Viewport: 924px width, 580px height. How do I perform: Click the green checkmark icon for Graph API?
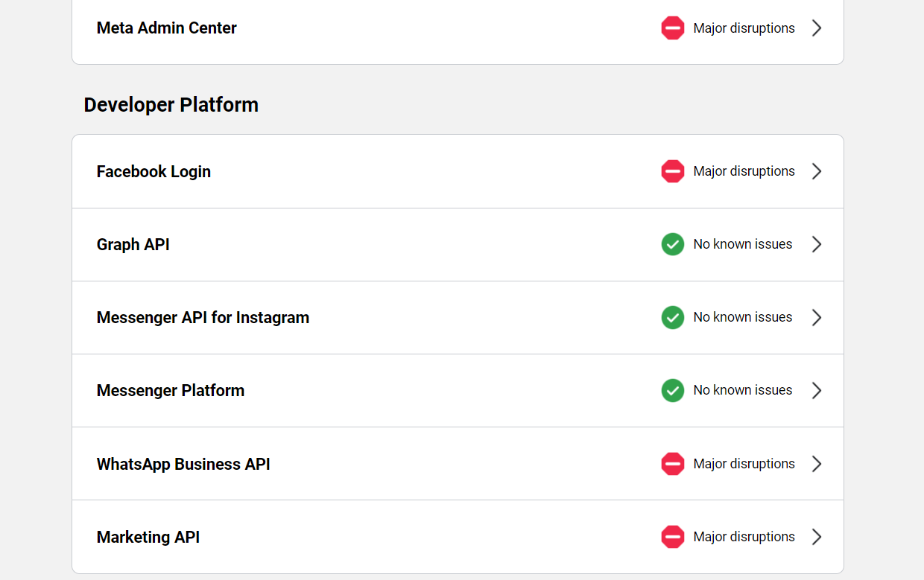[672, 244]
